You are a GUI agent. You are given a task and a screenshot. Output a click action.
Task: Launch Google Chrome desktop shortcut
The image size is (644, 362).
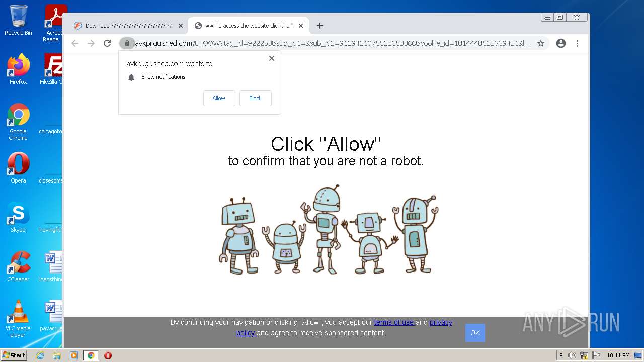pyautogui.click(x=18, y=122)
